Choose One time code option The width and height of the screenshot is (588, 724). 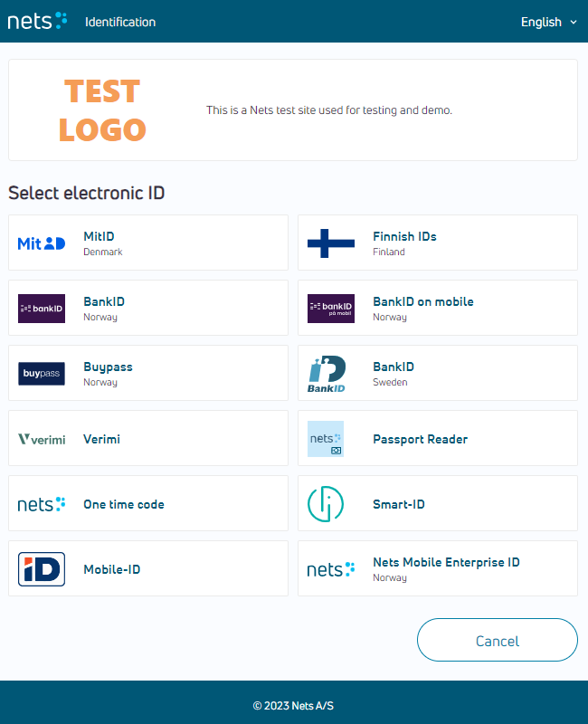(x=148, y=503)
